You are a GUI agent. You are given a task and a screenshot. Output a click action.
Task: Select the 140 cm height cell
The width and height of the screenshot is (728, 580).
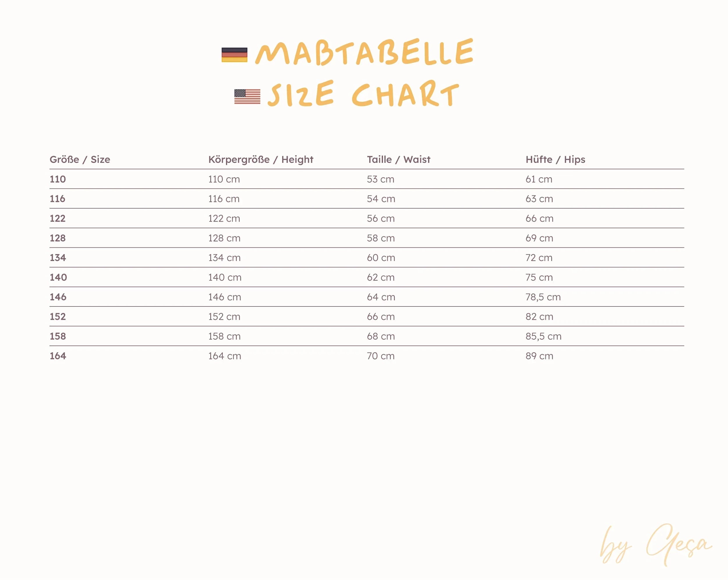(225, 278)
